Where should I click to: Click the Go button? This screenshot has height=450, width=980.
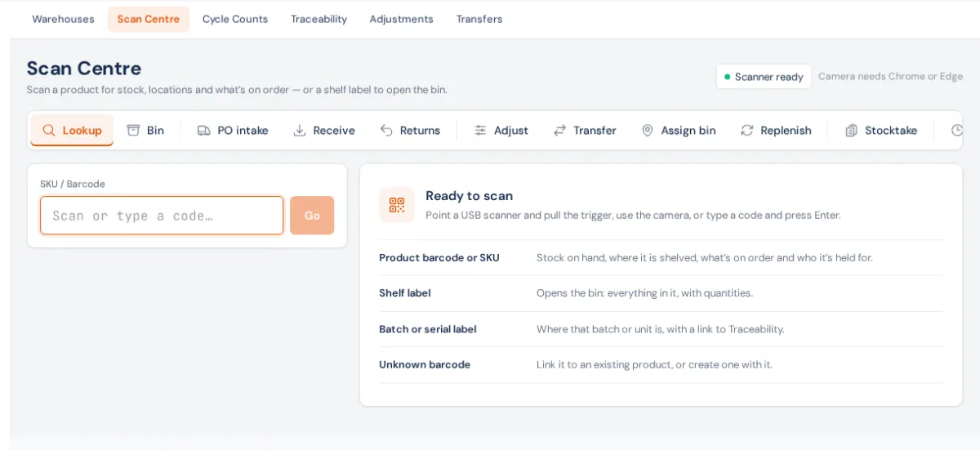point(312,216)
